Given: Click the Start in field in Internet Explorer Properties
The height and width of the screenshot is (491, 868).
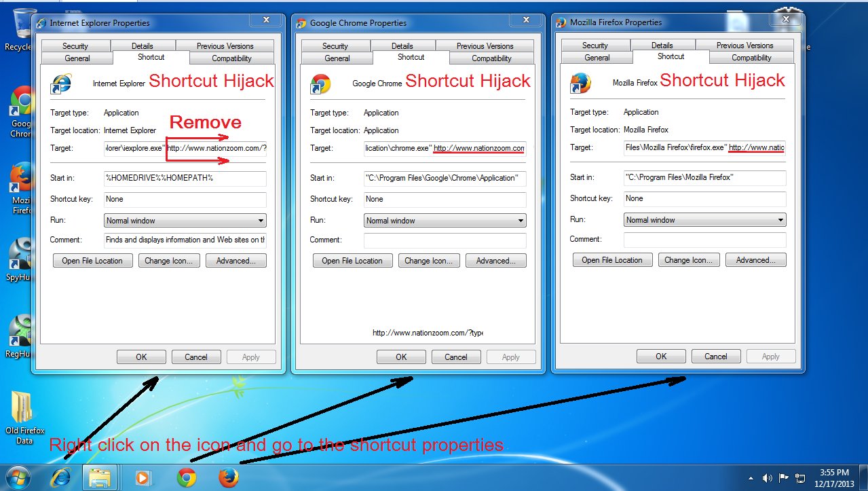Looking at the screenshot, I should click(185, 179).
